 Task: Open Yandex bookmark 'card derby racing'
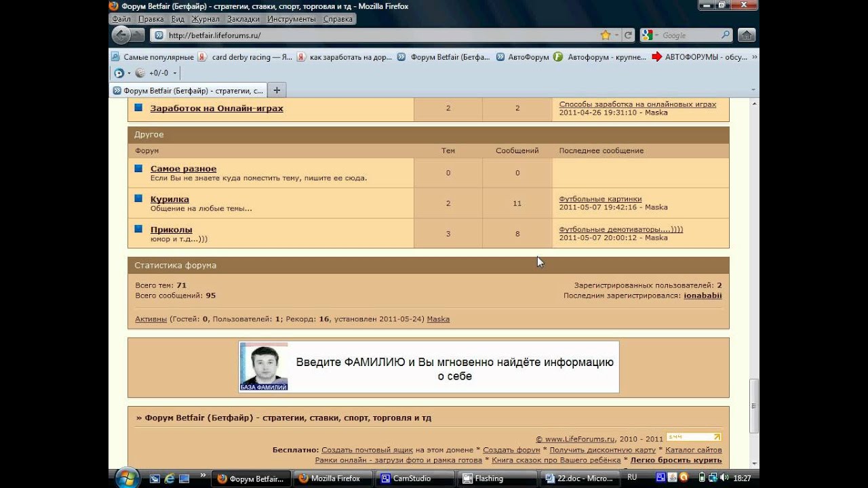click(245, 57)
